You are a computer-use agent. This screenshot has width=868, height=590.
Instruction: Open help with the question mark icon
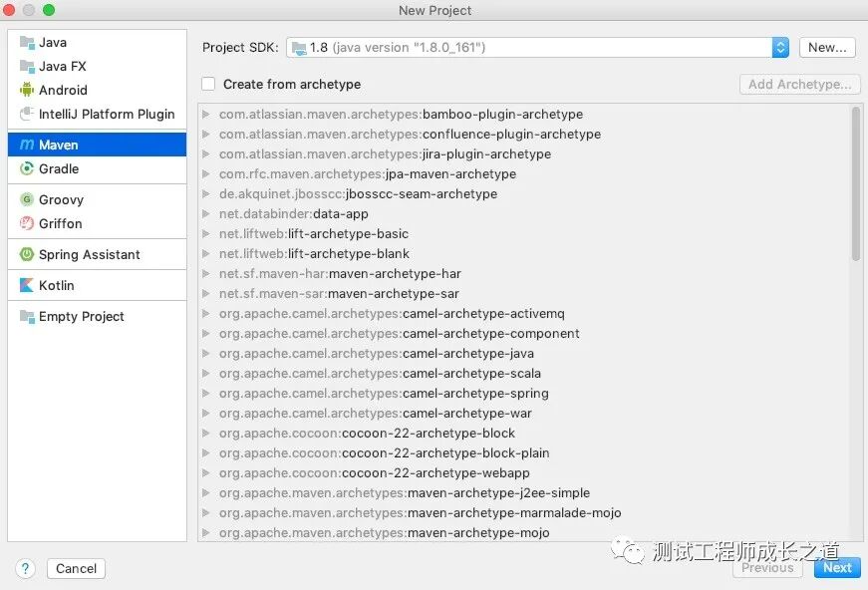click(26, 568)
